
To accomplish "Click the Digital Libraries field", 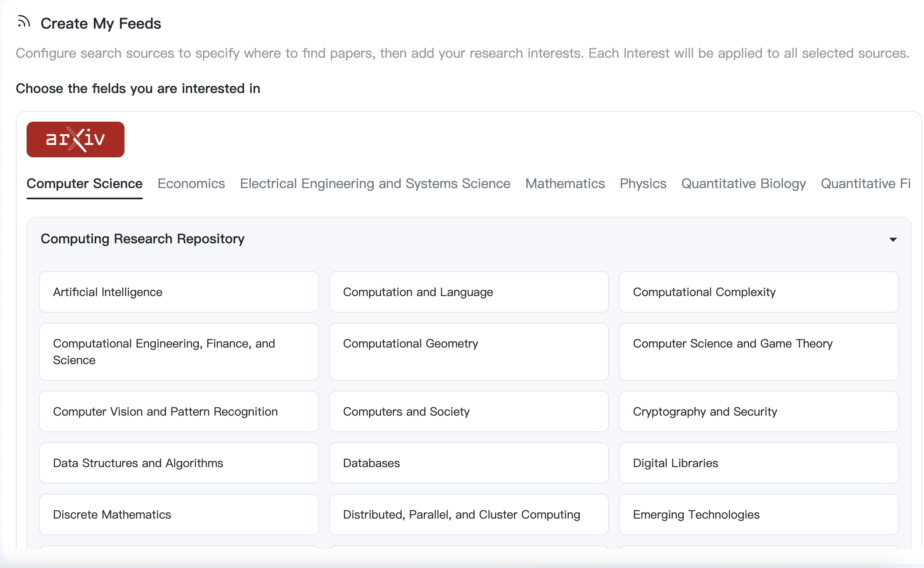I will [758, 463].
